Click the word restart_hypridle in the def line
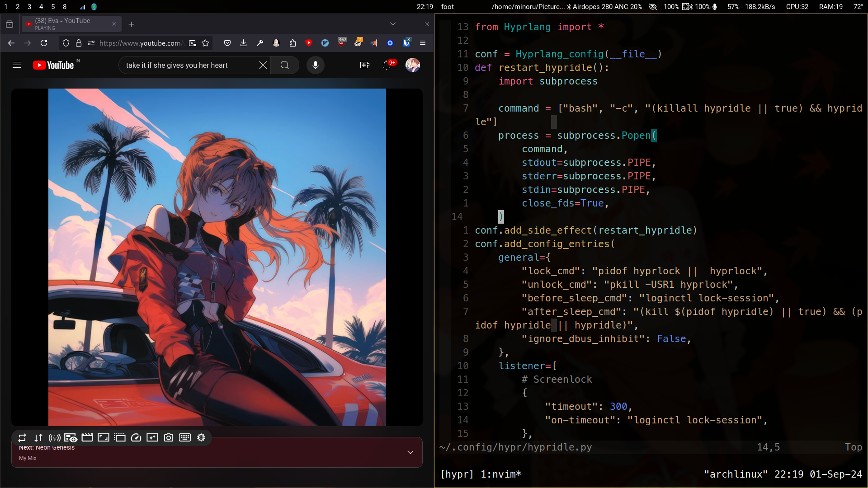 point(545,68)
